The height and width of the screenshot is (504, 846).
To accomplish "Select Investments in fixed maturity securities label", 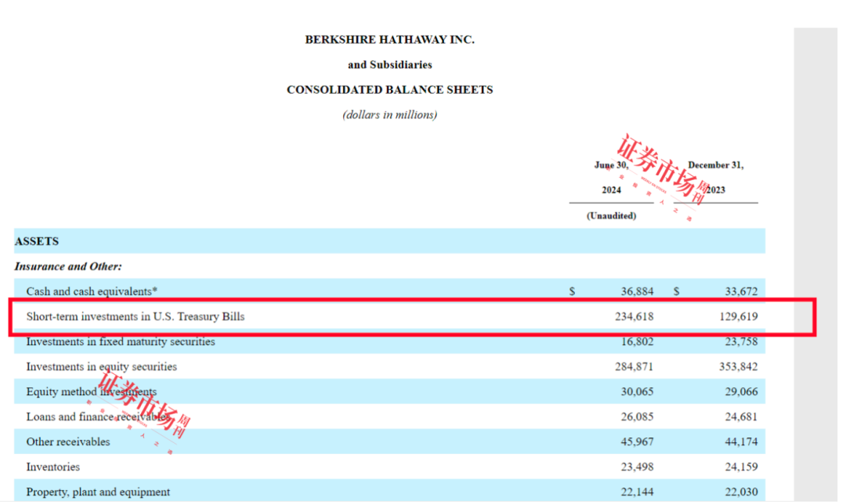I will click(x=121, y=342).
